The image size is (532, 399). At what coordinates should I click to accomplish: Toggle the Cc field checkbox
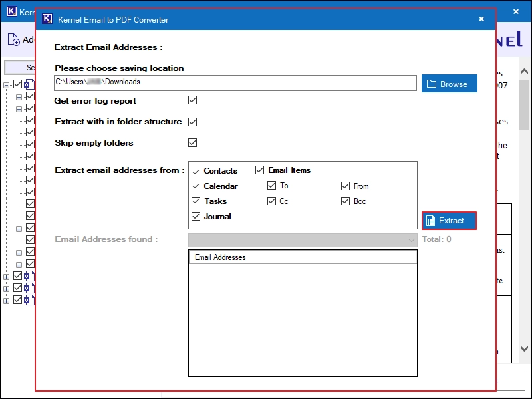click(x=271, y=201)
